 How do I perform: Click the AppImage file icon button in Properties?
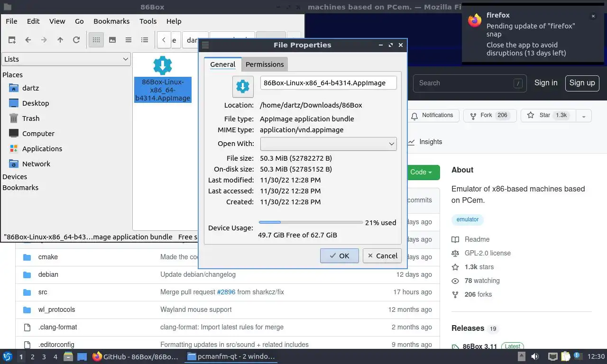(242, 86)
